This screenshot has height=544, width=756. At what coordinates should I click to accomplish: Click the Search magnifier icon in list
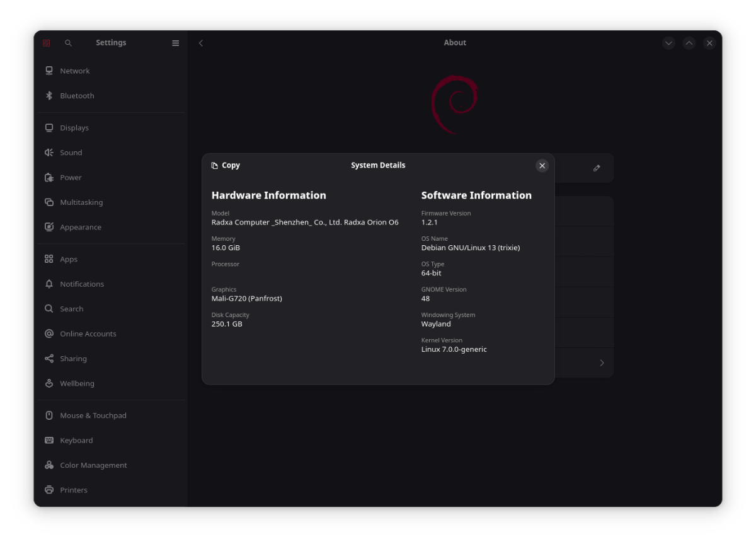(x=49, y=309)
